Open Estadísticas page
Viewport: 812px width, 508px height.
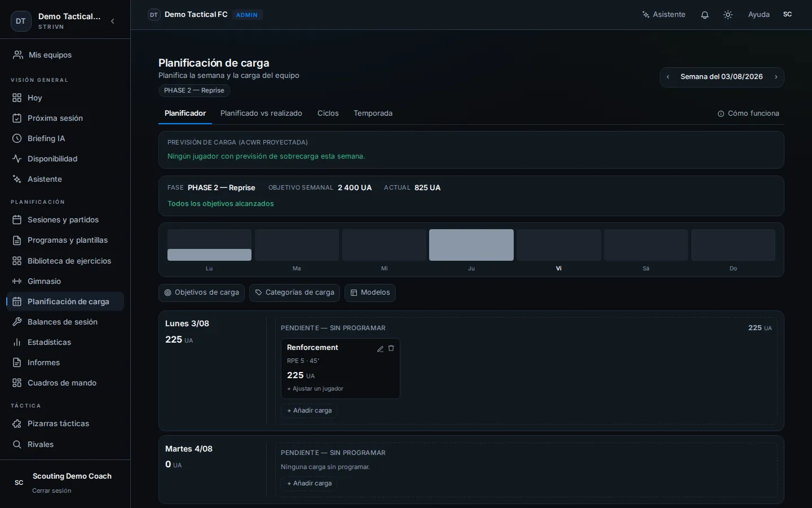[x=65, y=342]
